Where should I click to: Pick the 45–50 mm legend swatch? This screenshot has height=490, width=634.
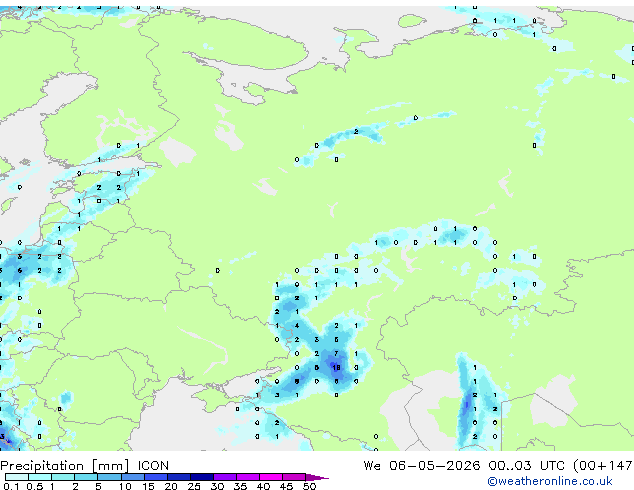point(294,477)
